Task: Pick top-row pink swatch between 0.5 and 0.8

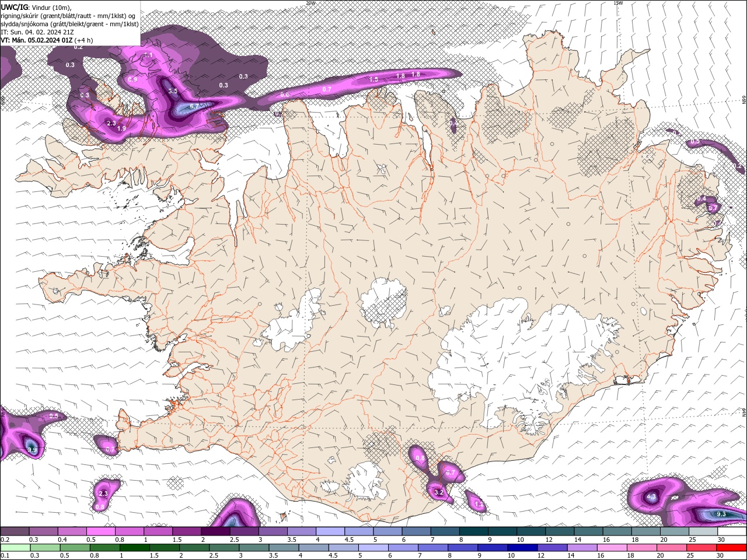Action: pyautogui.click(x=100, y=531)
